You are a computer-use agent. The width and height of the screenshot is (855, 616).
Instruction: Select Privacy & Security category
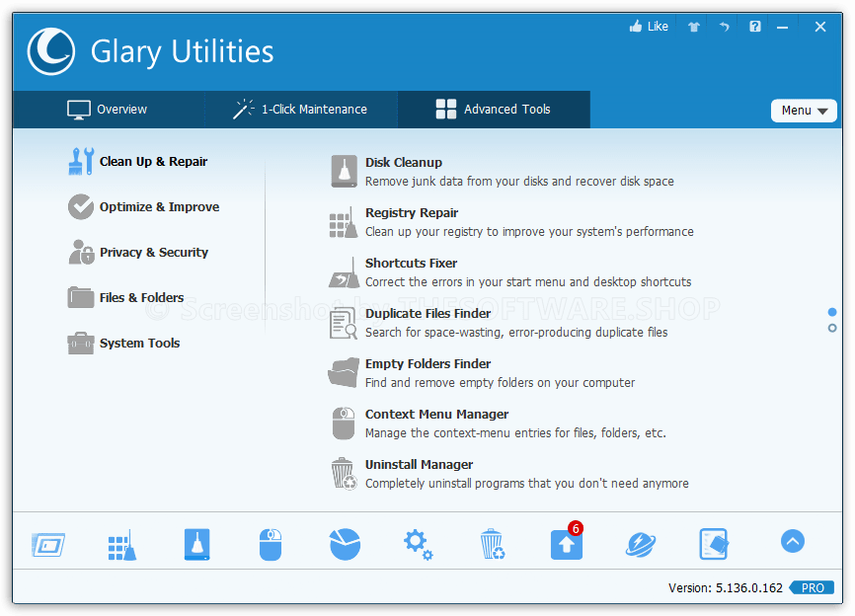[138, 252]
